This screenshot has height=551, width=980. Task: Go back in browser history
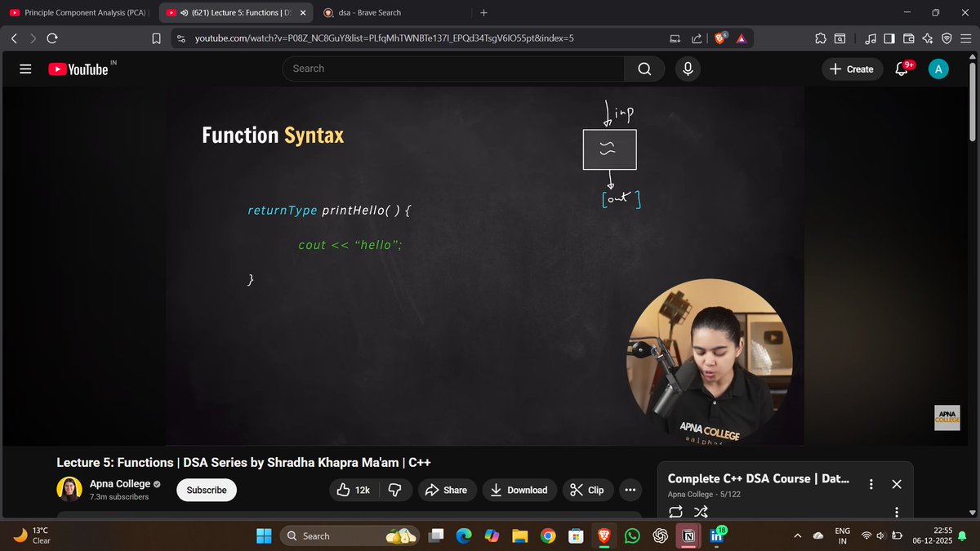click(14, 38)
